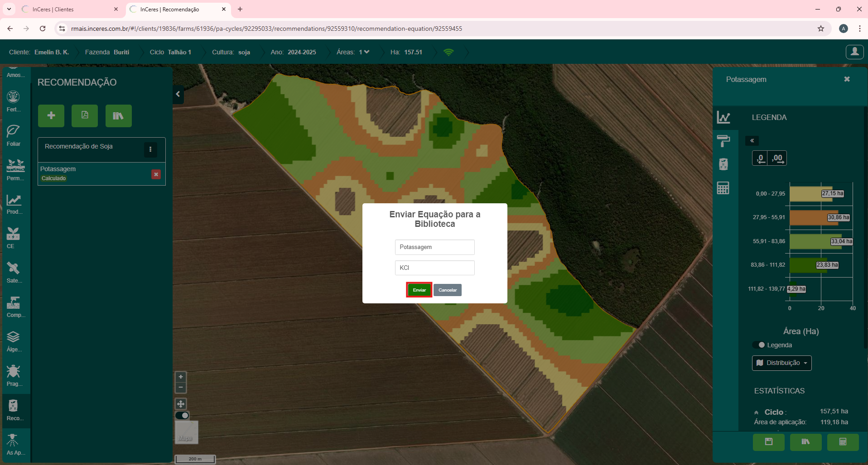The image size is (868, 465).
Task: Toggle the map layer switch
Action: point(182,415)
